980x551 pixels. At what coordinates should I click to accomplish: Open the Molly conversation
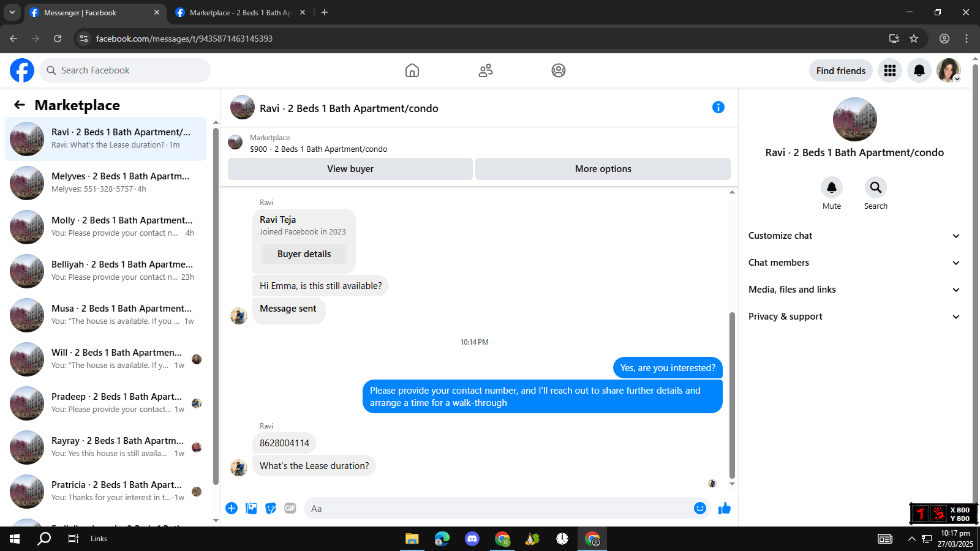(x=105, y=227)
